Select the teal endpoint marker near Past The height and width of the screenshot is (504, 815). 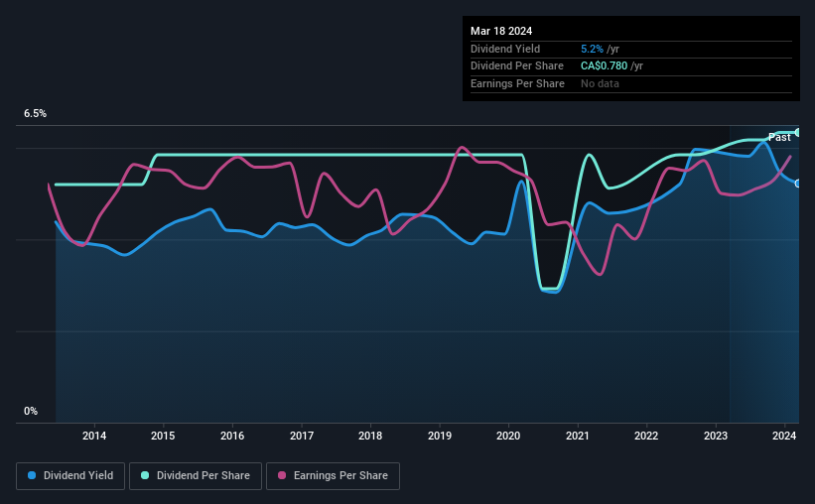(797, 133)
